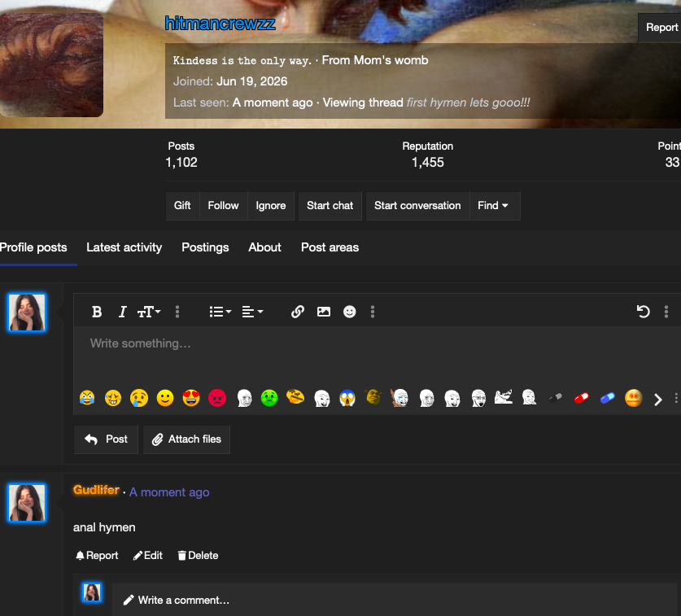Delete the 'anal hymen' profile post

(x=198, y=555)
